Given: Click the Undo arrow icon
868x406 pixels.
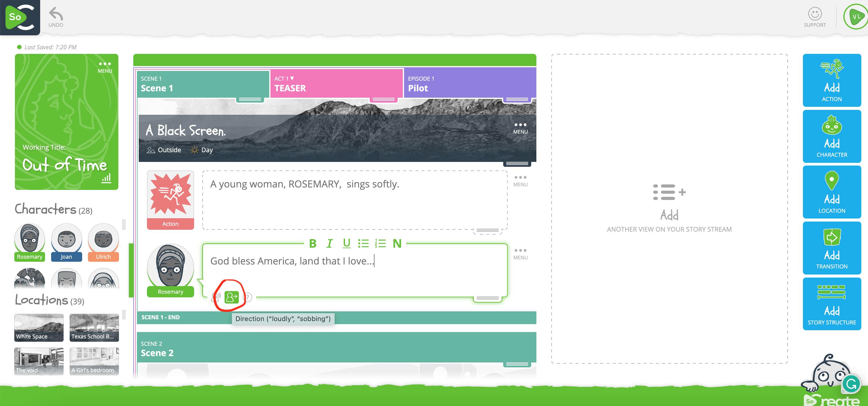Looking at the screenshot, I should click(56, 15).
